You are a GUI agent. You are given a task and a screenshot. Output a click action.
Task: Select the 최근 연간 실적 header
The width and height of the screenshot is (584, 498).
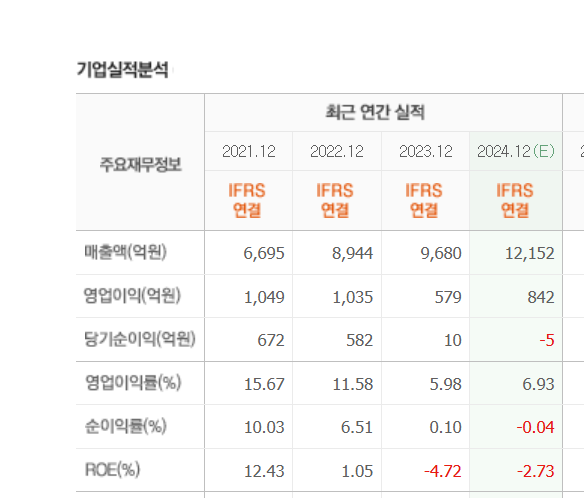click(375, 112)
